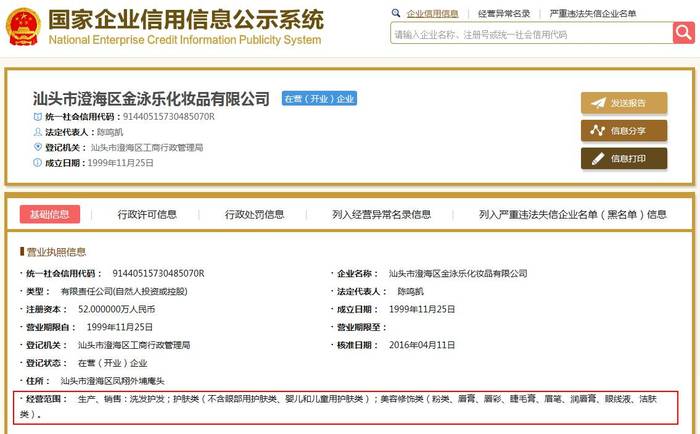Screen dimensions: 700x434
Task: Select the 经营异常名录 search category
Action: [504, 13]
